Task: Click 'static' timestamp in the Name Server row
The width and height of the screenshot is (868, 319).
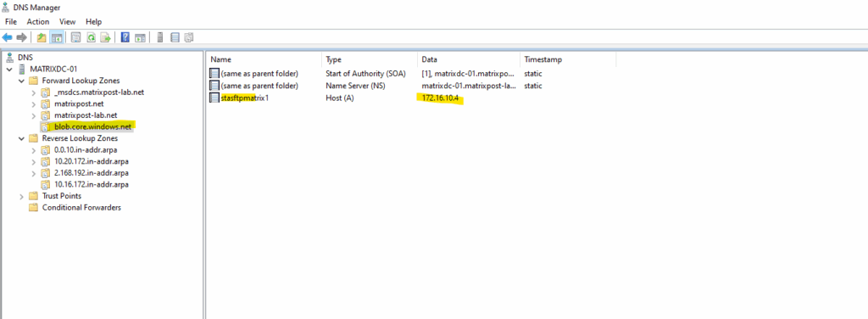Action: click(x=533, y=86)
